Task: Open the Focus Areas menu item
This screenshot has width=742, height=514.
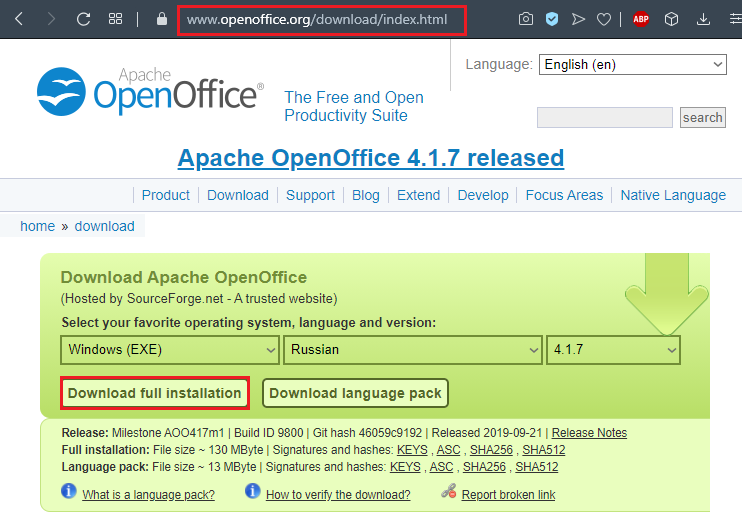Action: [564, 195]
